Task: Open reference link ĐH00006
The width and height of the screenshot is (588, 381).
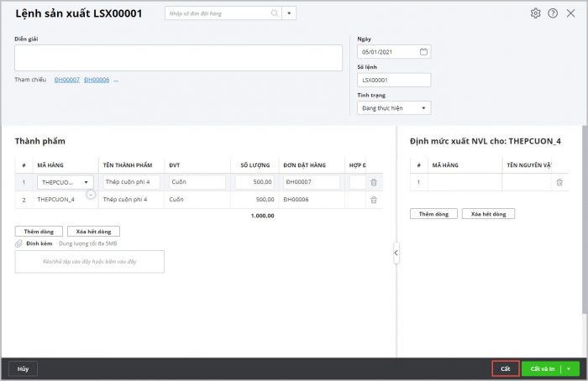Action: [x=97, y=80]
